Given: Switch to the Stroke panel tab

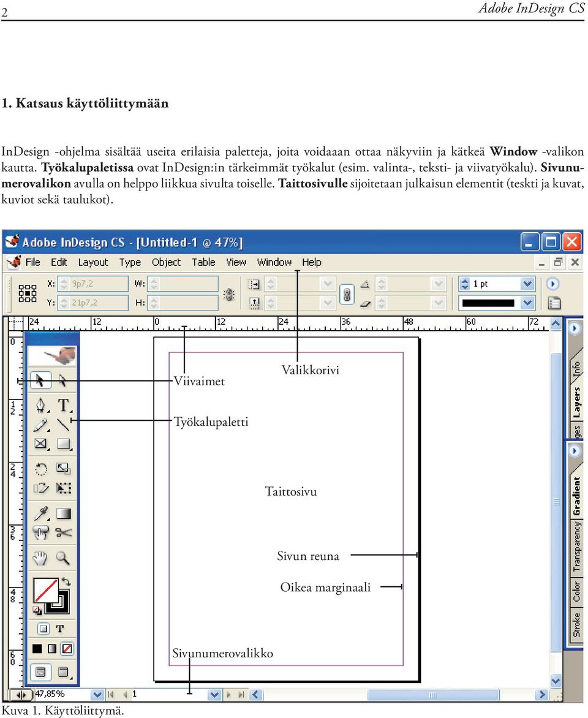Looking at the screenshot, I should tap(576, 625).
